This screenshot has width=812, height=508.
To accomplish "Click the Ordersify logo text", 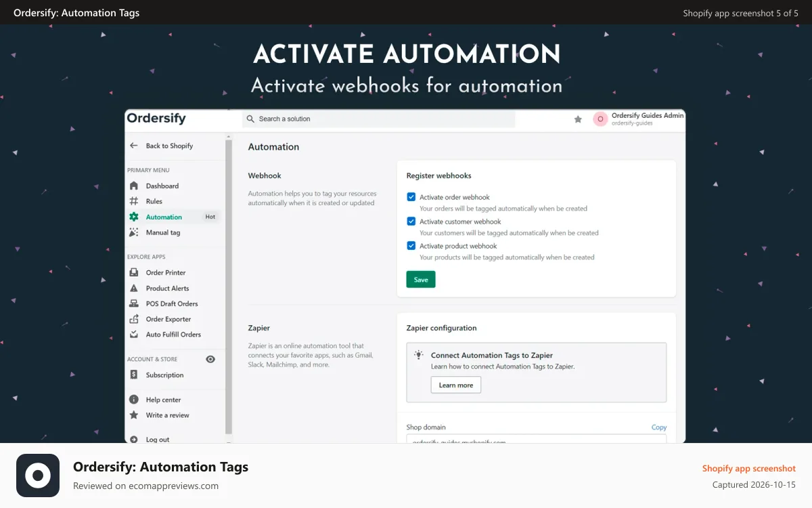I will pyautogui.click(x=156, y=119).
